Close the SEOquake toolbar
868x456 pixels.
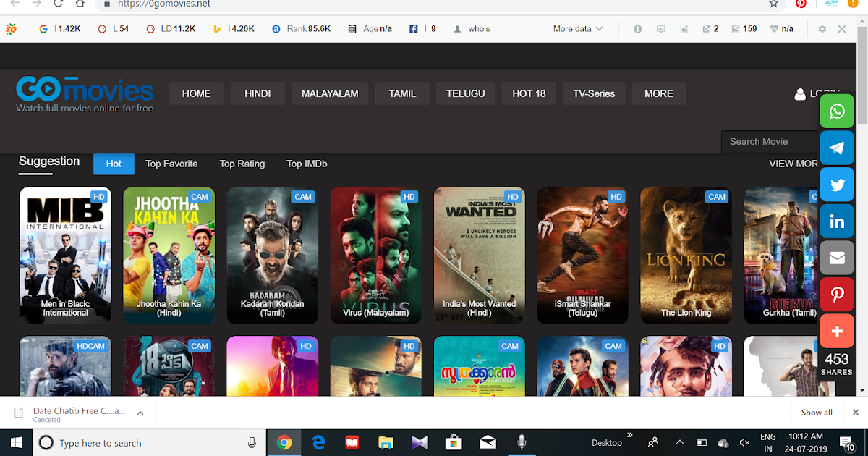[842, 29]
